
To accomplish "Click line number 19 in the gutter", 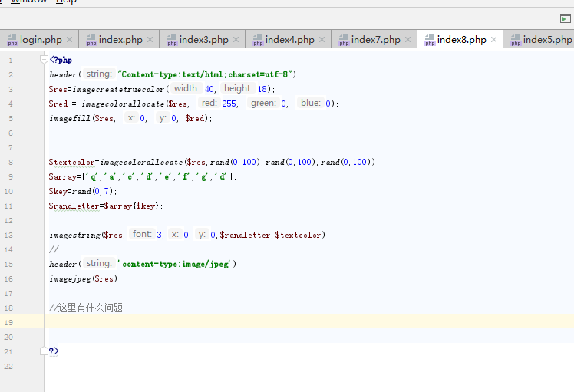I will (8, 322).
